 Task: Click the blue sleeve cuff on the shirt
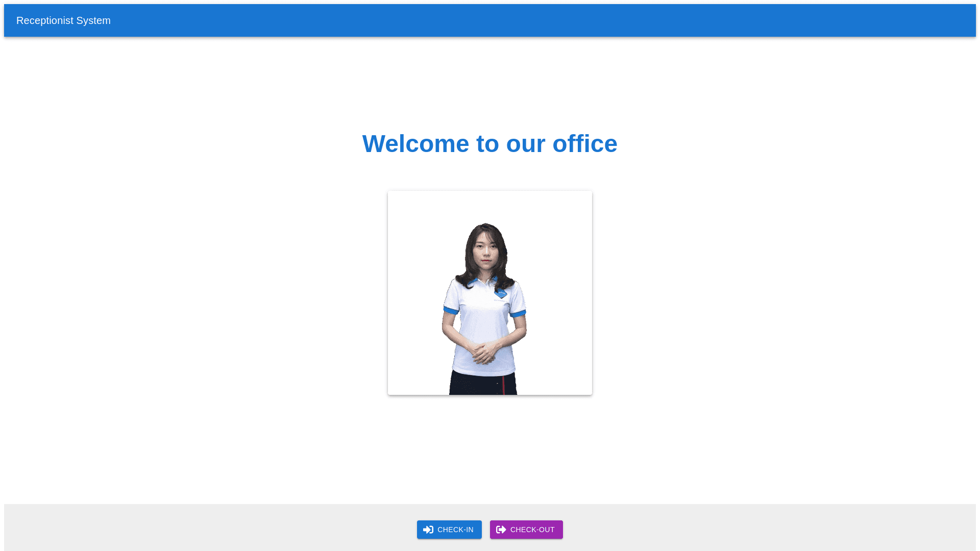click(x=451, y=310)
